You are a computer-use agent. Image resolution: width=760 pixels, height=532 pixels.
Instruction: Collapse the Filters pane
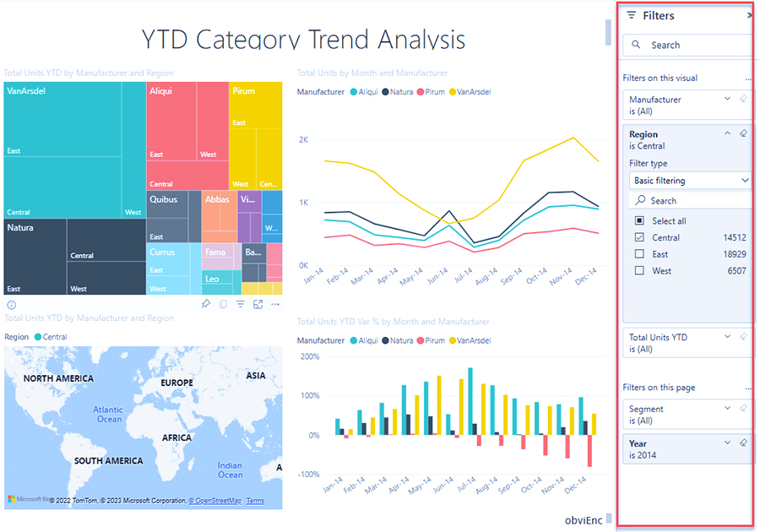pos(750,16)
